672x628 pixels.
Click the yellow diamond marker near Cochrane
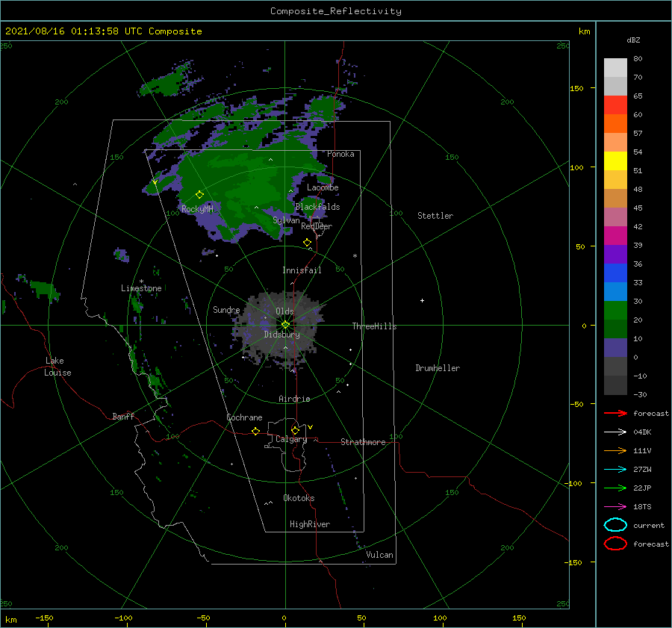pos(255,431)
